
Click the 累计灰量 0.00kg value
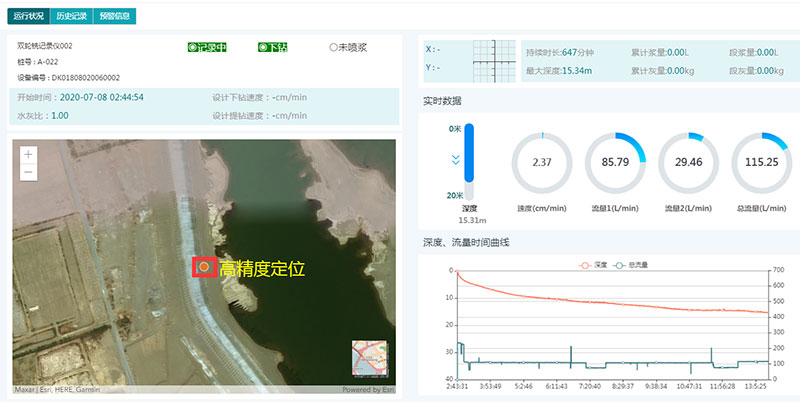pos(681,71)
